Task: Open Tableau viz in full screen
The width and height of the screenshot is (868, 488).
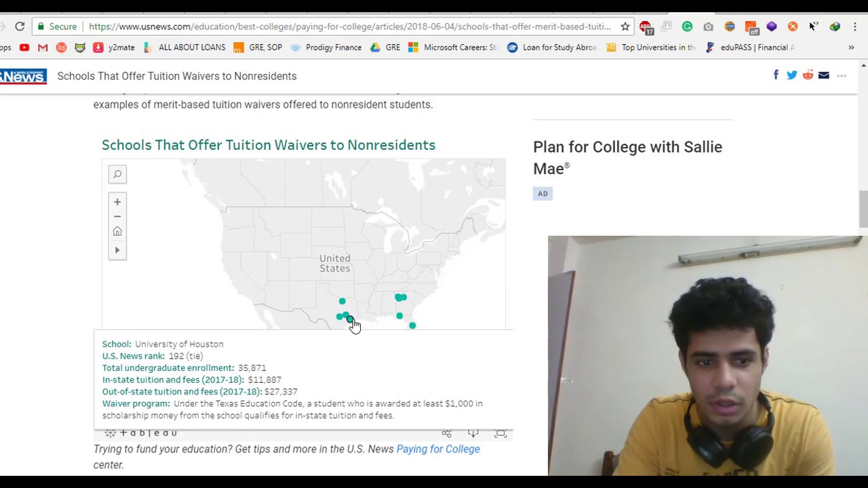Action: [500, 433]
